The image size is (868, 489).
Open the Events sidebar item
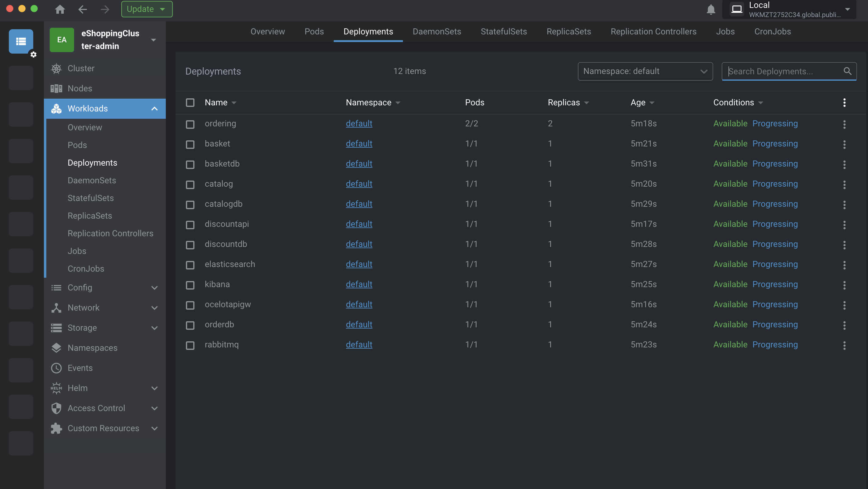click(x=105, y=368)
